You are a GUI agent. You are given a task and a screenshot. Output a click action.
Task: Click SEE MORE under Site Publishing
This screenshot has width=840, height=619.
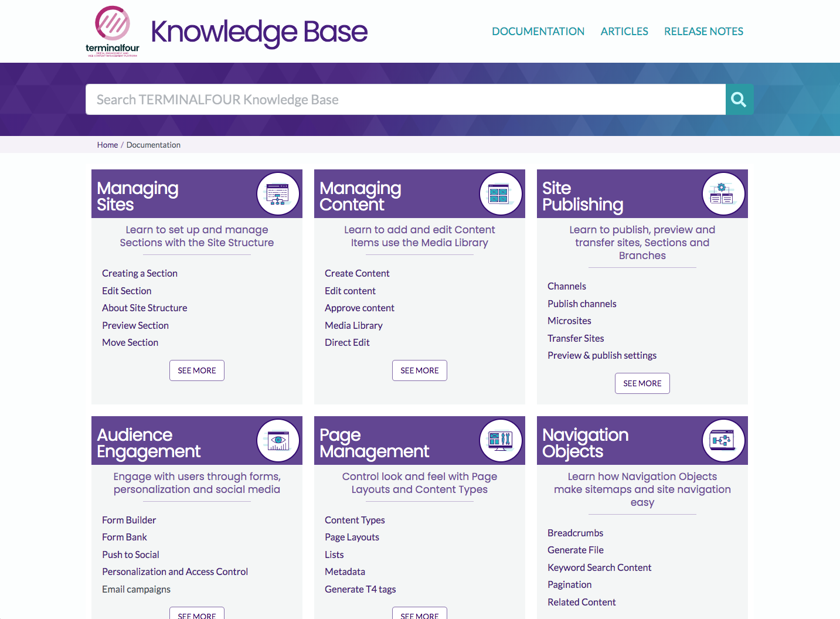point(642,383)
